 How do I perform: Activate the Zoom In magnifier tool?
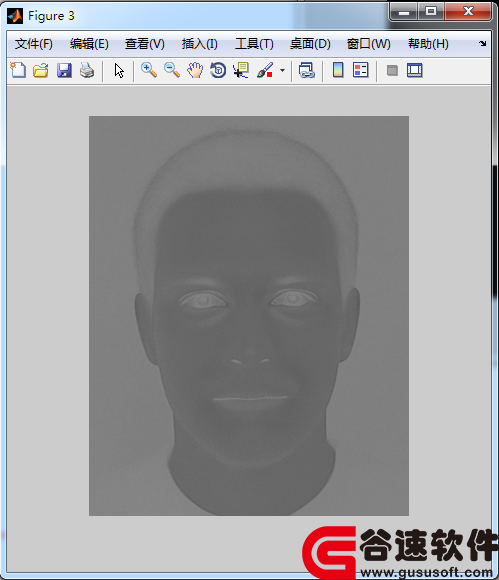pos(149,70)
